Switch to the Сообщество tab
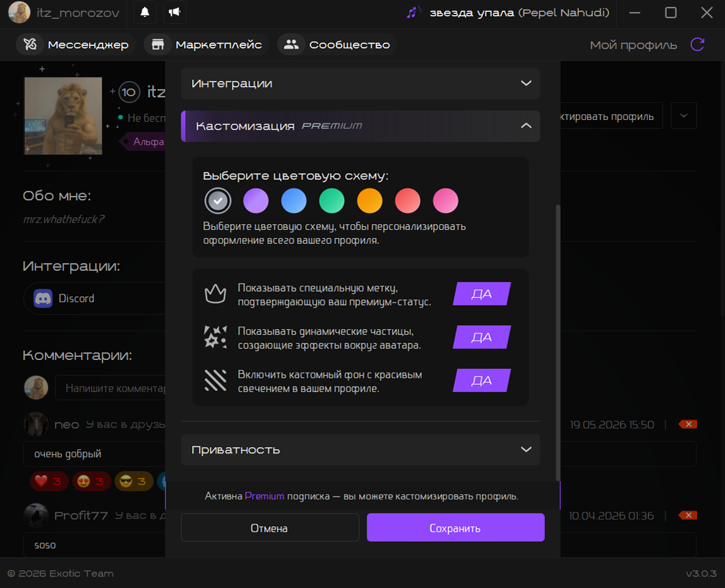Viewport: 725px width, 588px height. [x=337, y=44]
